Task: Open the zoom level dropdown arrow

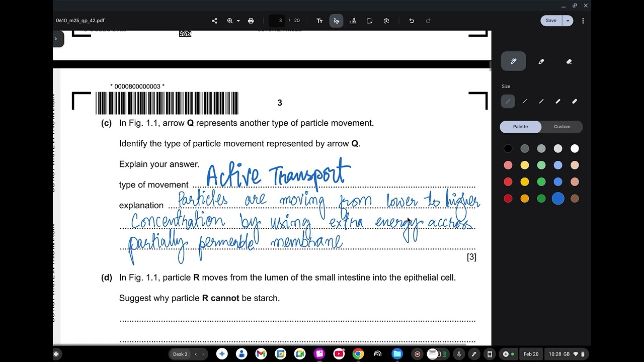Action: 238,21
